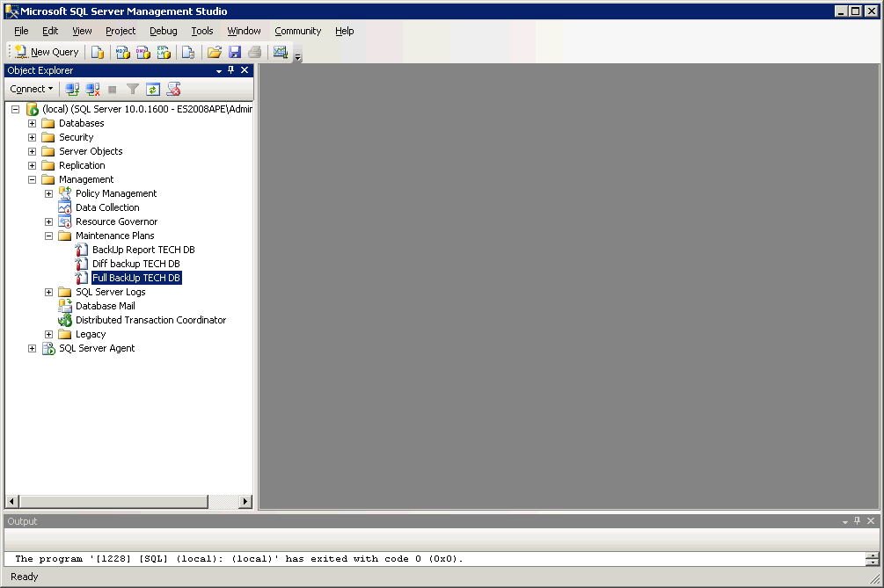Click the Policy Management icon
Viewport: 884px width, 588px height.
[x=65, y=193]
